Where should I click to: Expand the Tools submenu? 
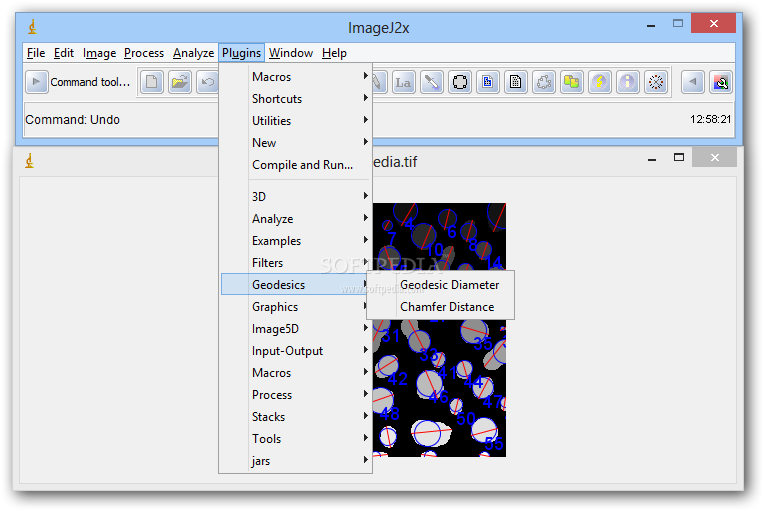coord(296,439)
